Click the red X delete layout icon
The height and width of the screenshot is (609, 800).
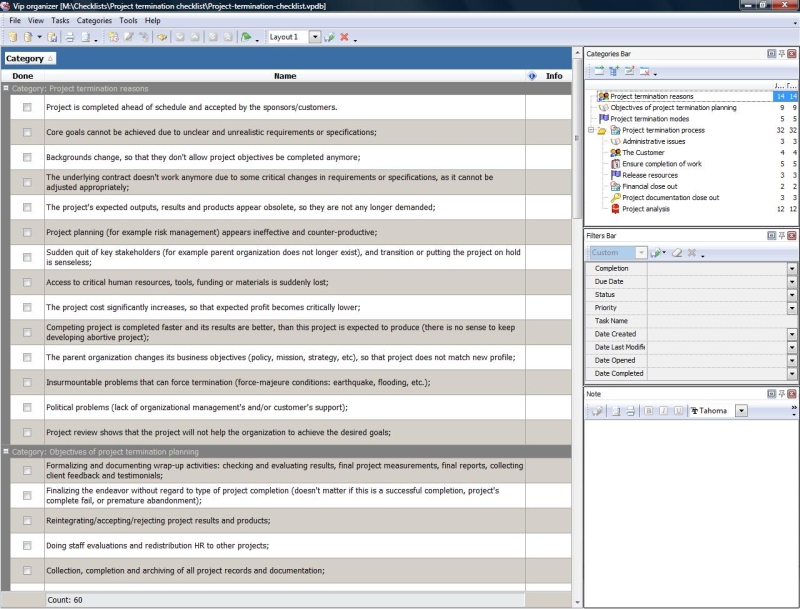click(x=344, y=37)
